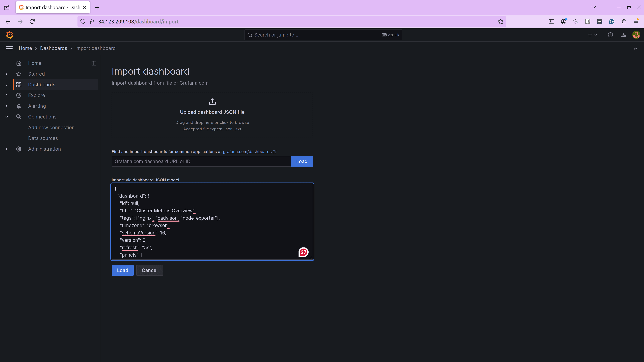Open grafana.com/dashboards link
This screenshot has width=644, height=362.
click(247, 152)
